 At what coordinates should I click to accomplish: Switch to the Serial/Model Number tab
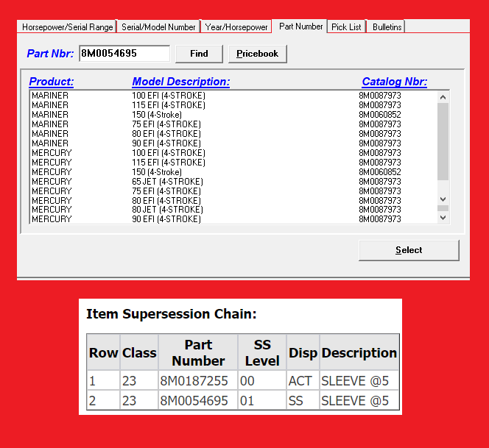pyautogui.click(x=158, y=27)
